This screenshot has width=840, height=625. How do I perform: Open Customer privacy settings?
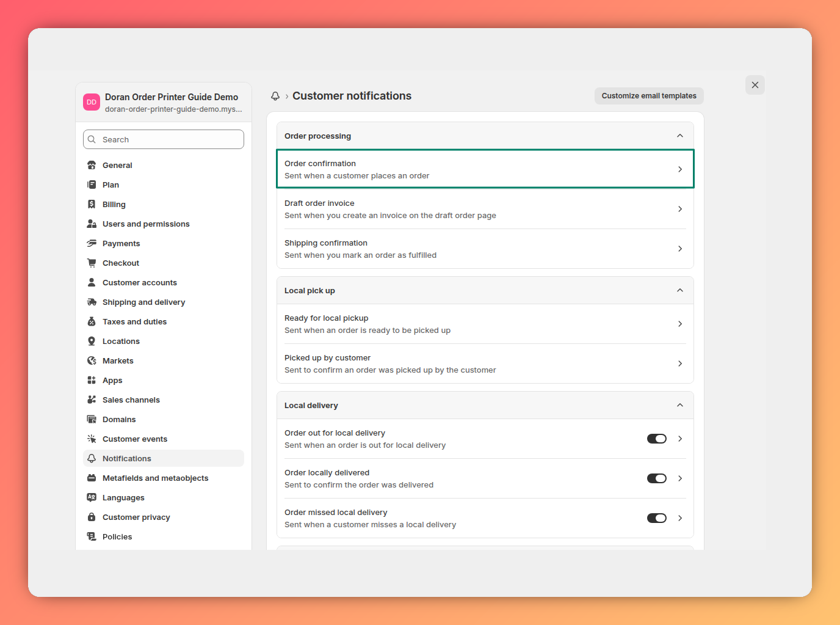click(x=164, y=517)
